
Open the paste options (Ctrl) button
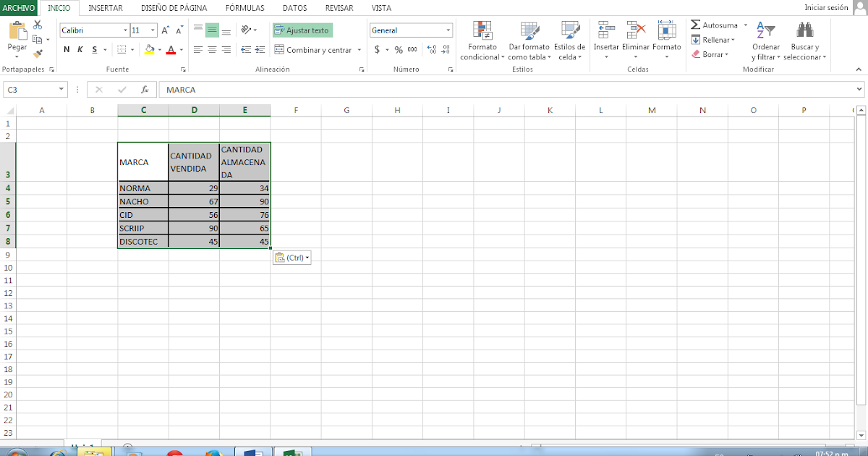[x=292, y=257]
